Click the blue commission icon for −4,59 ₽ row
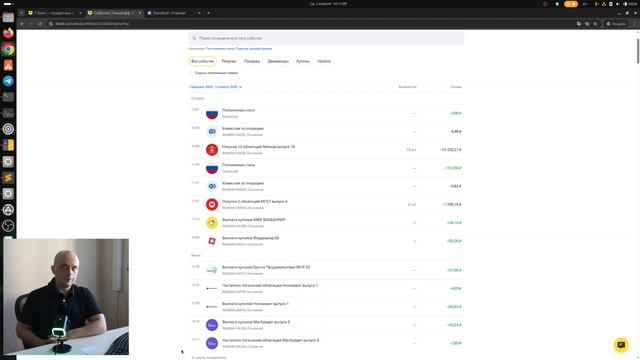The width and height of the screenshot is (640, 360). click(x=212, y=131)
